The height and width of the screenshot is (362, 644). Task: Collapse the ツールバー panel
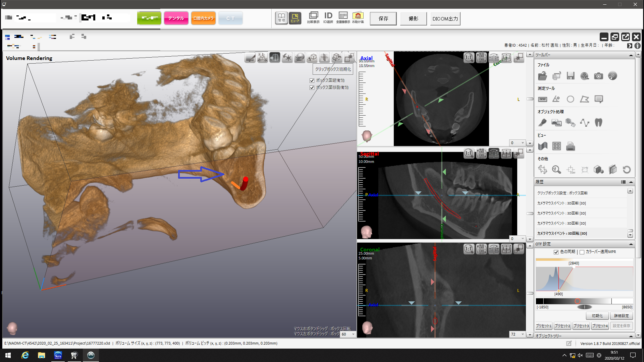click(631, 55)
